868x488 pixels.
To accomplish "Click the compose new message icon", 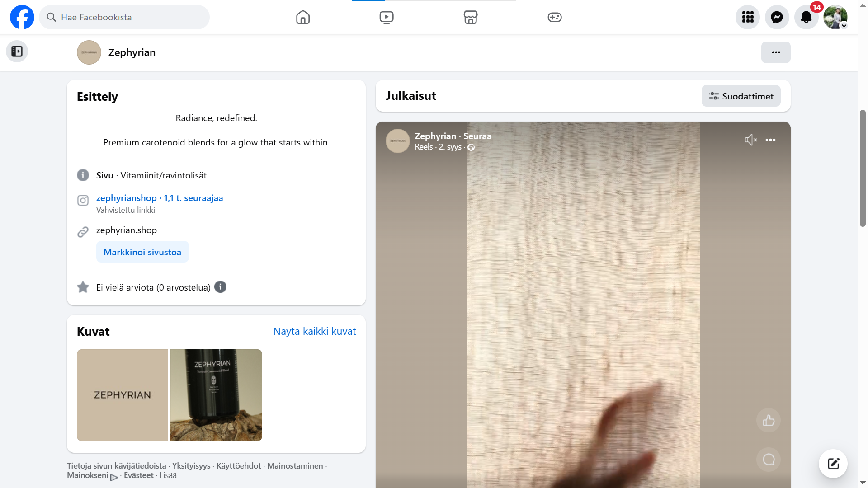I will (833, 463).
